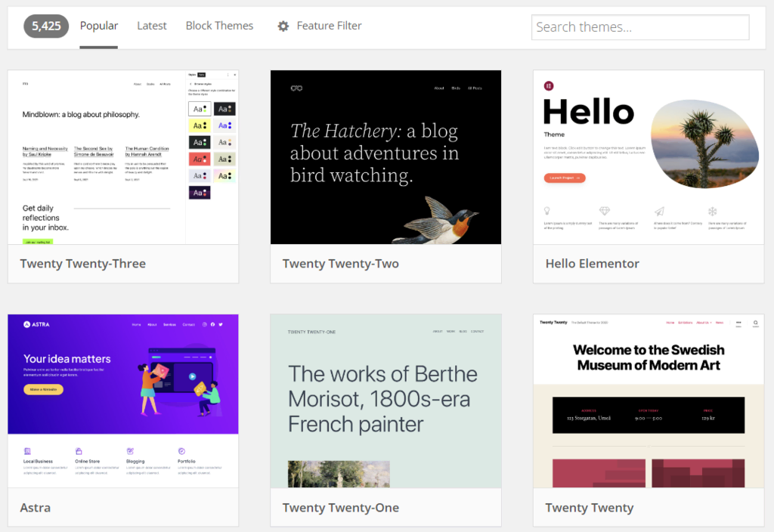Click the Online Store shopping bag icon
Viewport: 774px width, 532px height.
(x=79, y=451)
